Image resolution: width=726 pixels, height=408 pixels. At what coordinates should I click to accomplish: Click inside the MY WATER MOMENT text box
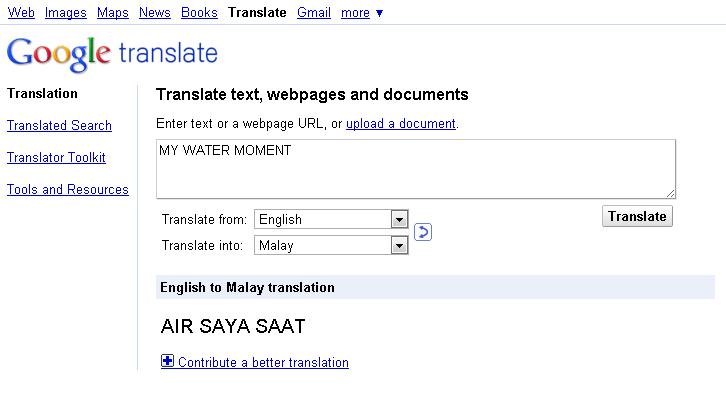point(416,169)
